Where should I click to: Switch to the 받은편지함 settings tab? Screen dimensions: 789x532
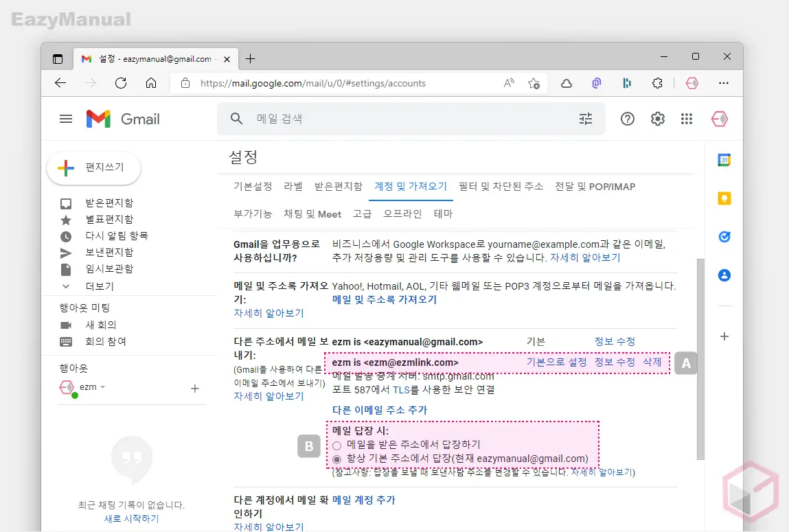[339, 187]
